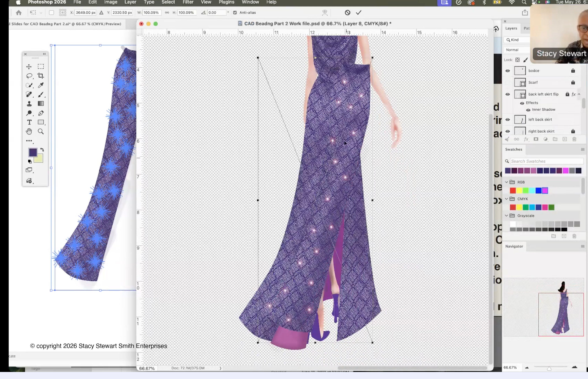Screen dimensions: 588x379
Task: Open the Kind filter dropdown
Action: tap(517, 40)
